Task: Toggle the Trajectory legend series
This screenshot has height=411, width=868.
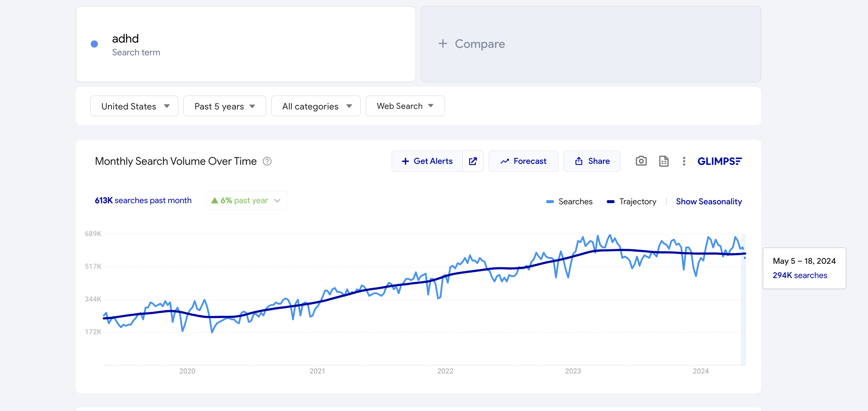Action: click(632, 201)
